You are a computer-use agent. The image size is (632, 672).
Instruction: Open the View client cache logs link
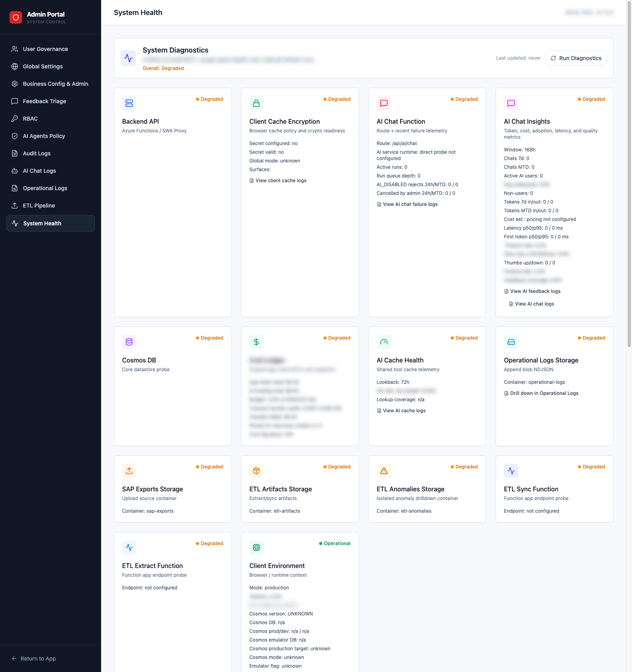pos(278,181)
